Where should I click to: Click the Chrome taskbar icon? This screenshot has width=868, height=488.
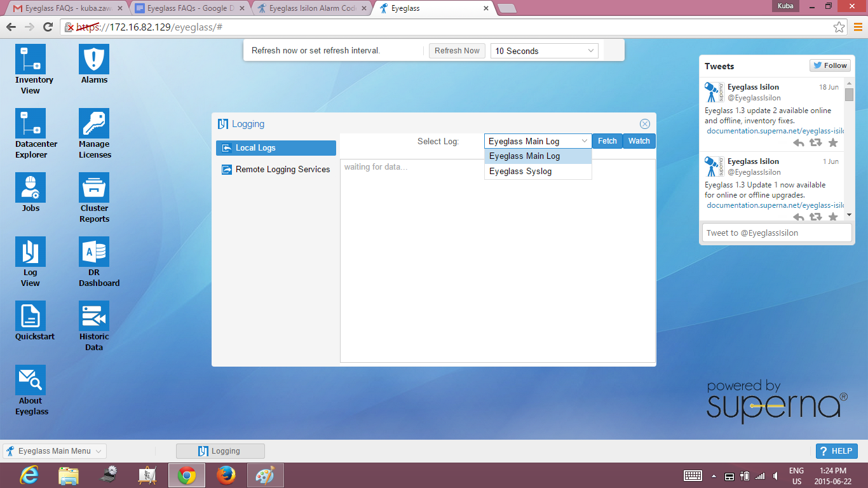point(186,475)
